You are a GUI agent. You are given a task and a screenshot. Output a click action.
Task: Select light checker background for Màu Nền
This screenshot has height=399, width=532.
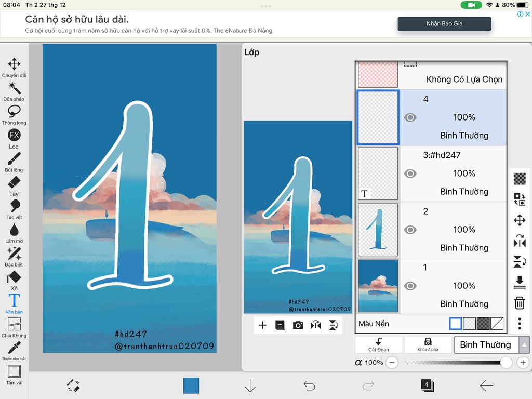pyautogui.click(x=469, y=324)
